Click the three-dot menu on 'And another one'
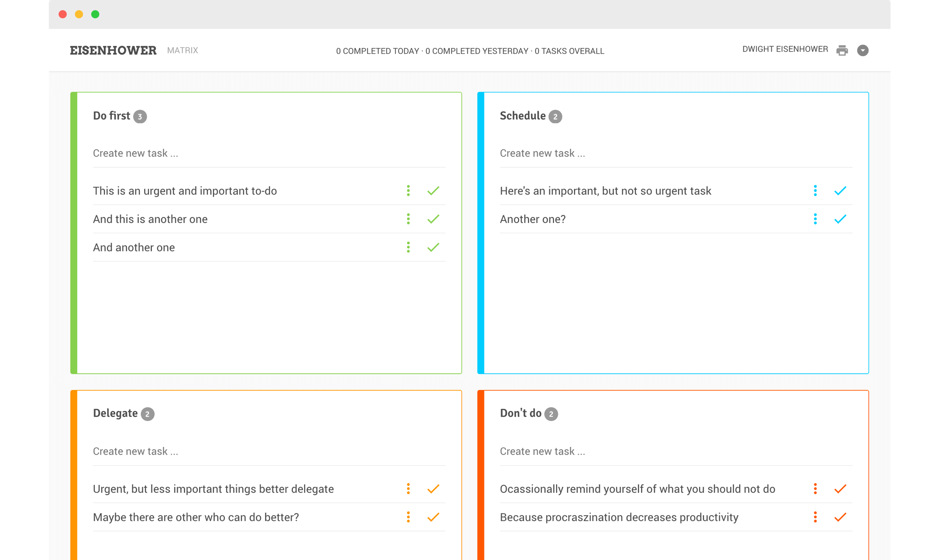 409,247
